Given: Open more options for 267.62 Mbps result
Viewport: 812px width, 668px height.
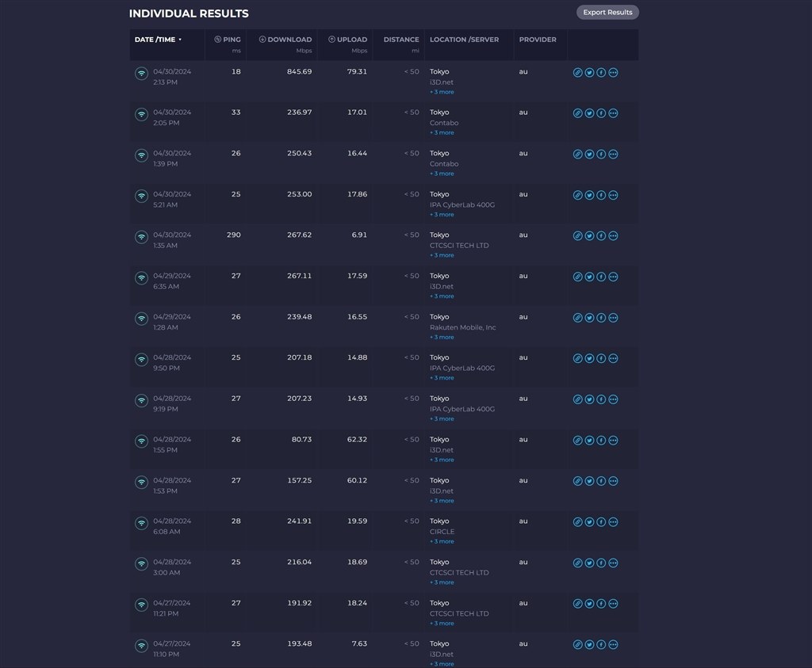Looking at the screenshot, I should [613, 236].
